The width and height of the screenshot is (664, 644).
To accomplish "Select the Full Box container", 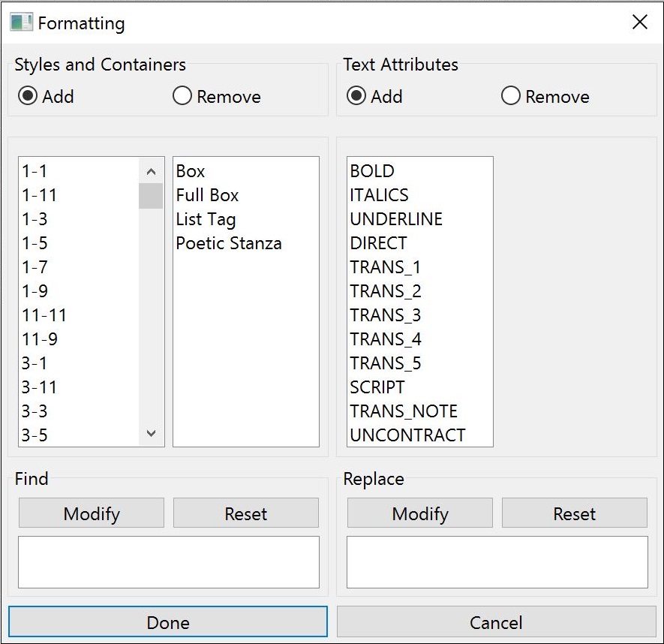I will 207,195.
